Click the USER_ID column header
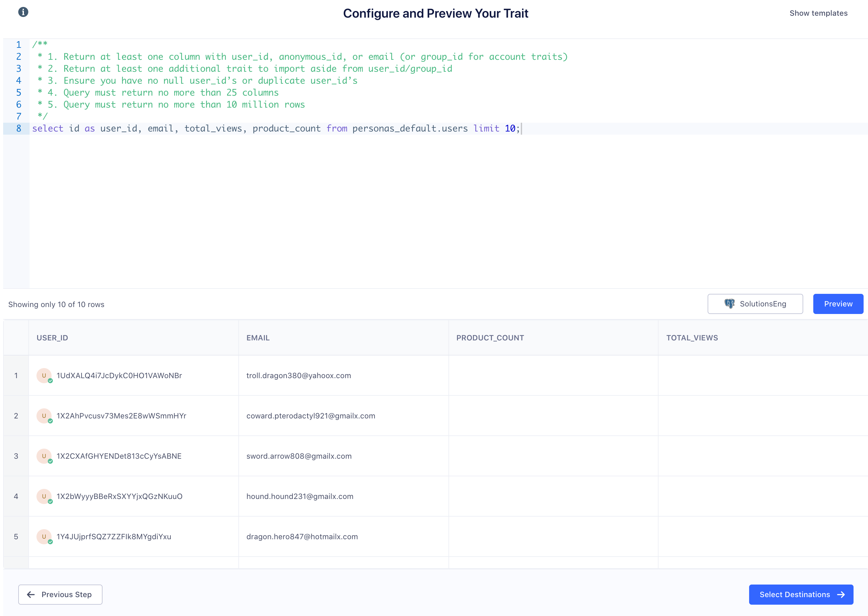This screenshot has width=868, height=616. click(x=52, y=338)
